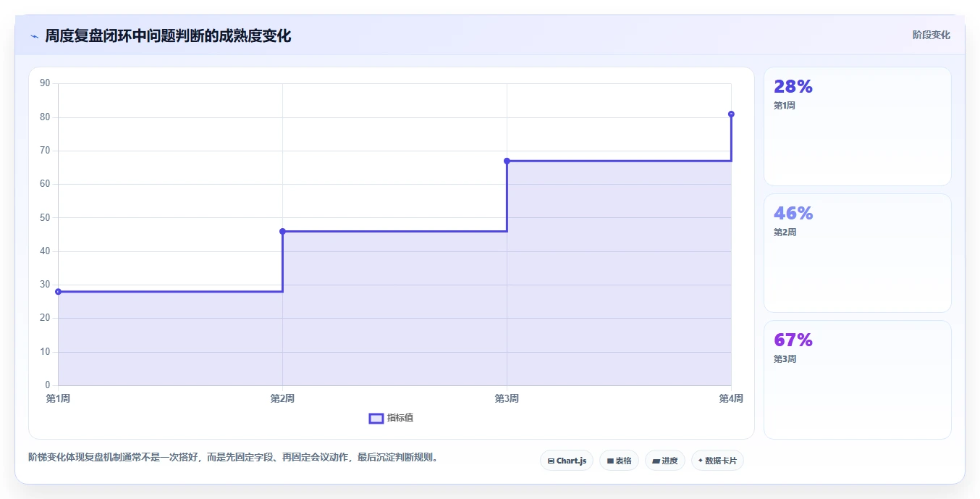The image size is (980, 499).
Task: Click the 表格 tag pill
Action: (619, 461)
